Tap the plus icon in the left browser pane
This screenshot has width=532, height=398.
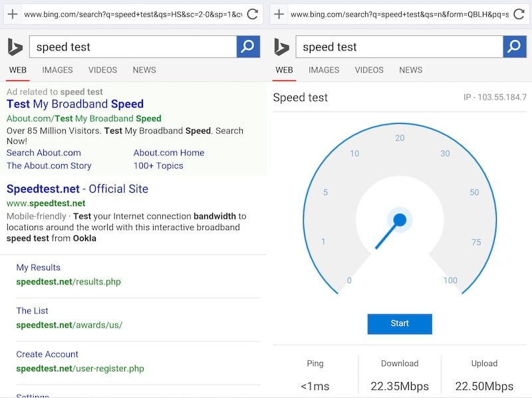pos(12,14)
